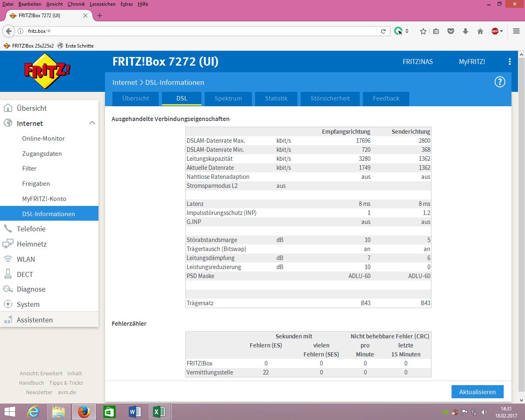Expand the Heimnetz sidebar section
This screenshot has width=525, height=420.
pos(32,244)
